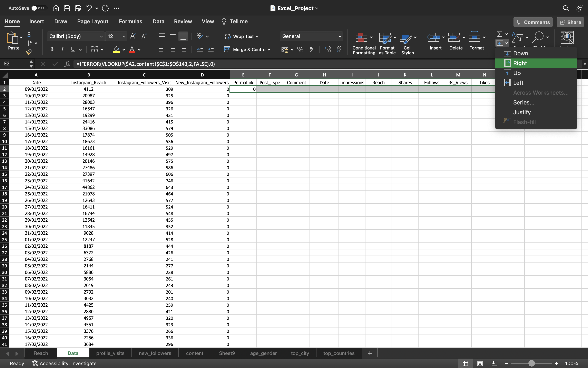Image resolution: width=588 pixels, height=368 pixels.
Task: Expand the formula bar with right arrow
Action: 585,64
